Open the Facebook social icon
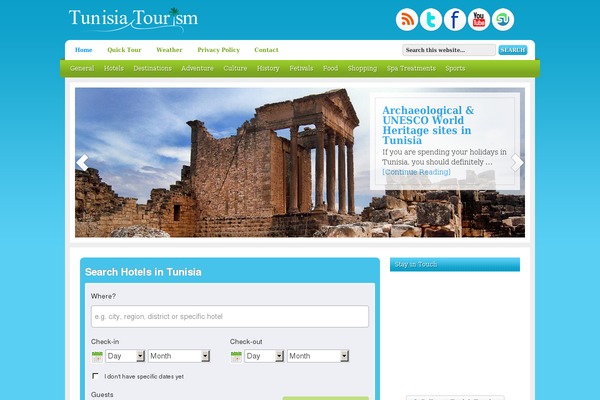The height and width of the screenshot is (400, 600). pos(455,20)
